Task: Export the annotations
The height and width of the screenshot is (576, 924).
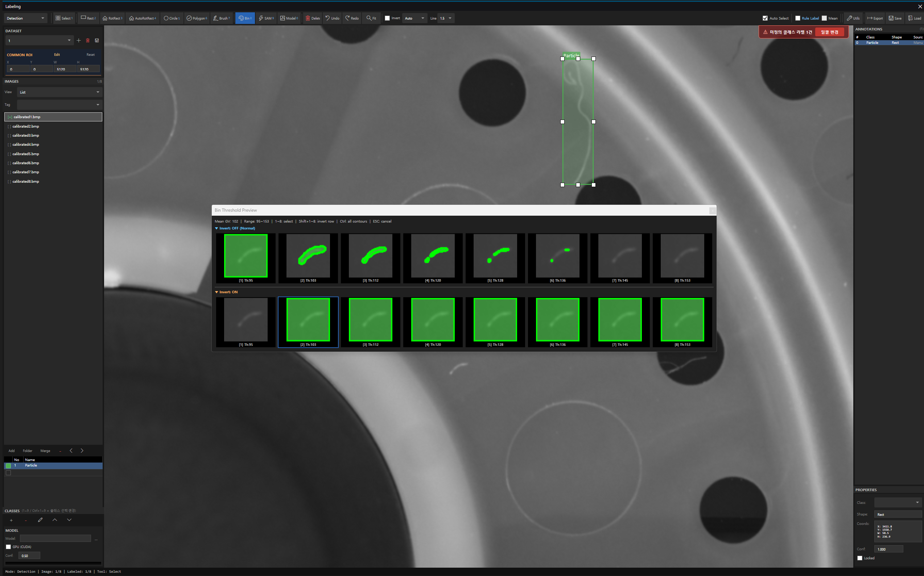Action: (x=875, y=18)
